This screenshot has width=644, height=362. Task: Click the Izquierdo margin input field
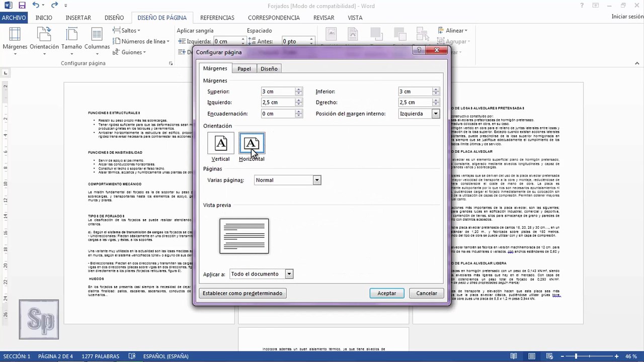[x=278, y=103]
